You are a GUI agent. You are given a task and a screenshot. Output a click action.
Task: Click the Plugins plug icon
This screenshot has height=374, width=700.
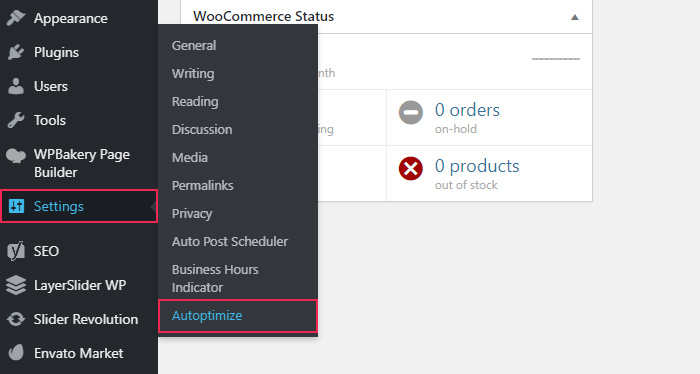point(16,52)
